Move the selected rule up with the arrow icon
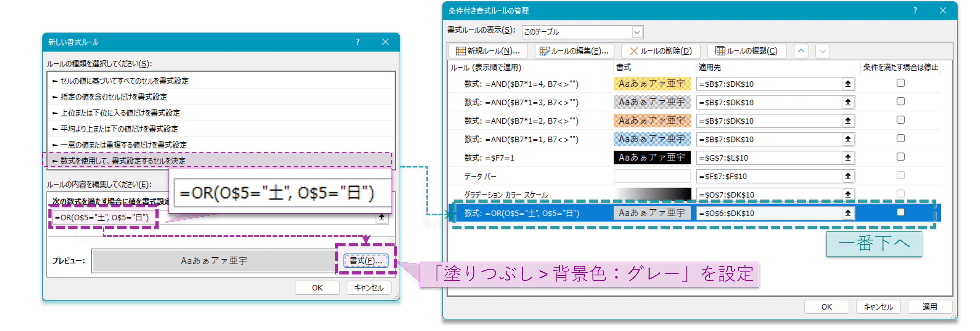 [801, 50]
